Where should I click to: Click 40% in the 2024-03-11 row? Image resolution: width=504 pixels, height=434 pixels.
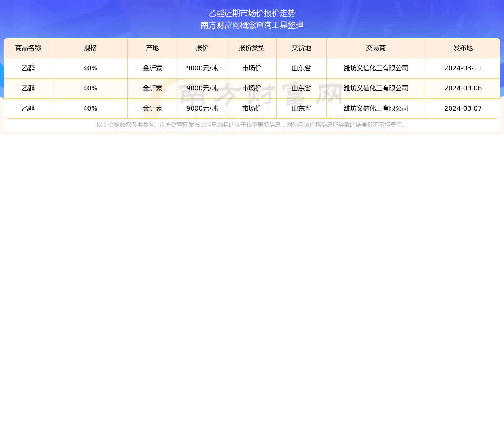pyautogui.click(x=90, y=68)
